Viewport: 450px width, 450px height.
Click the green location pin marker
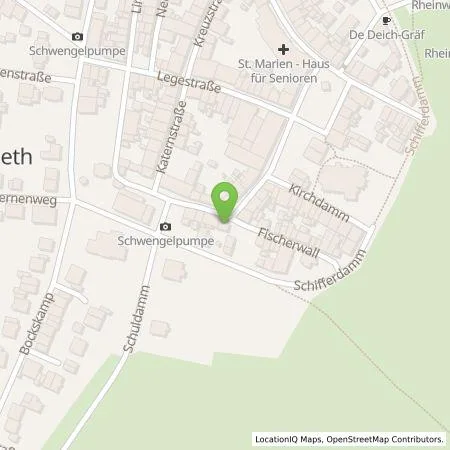[225, 202]
